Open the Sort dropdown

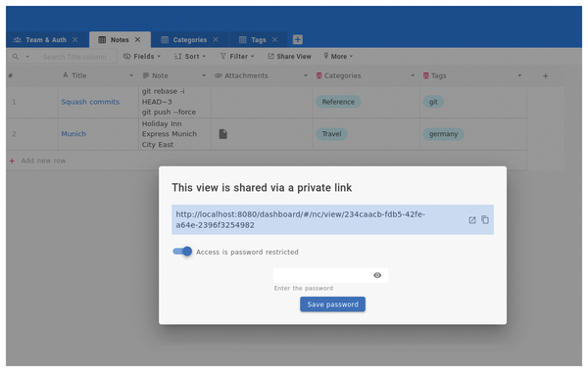tap(190, 56)
